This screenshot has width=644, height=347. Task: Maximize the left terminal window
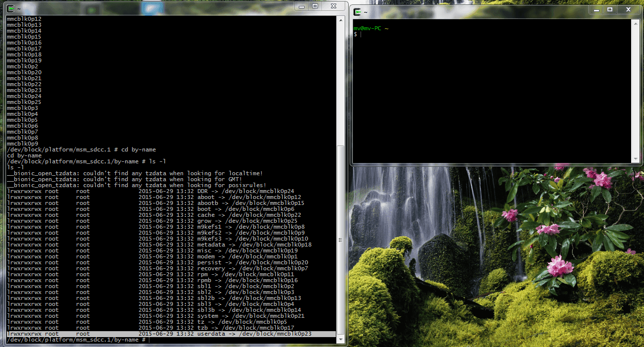point(315,6)
